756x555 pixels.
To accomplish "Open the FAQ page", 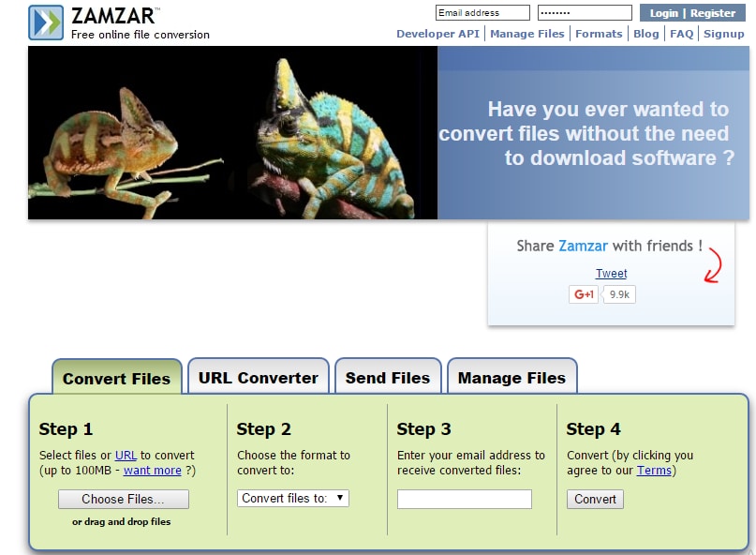I will 681,34.
